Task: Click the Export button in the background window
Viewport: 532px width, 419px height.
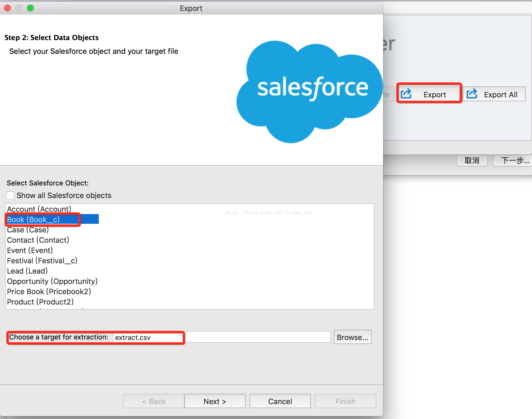Action: coord(429,94)
